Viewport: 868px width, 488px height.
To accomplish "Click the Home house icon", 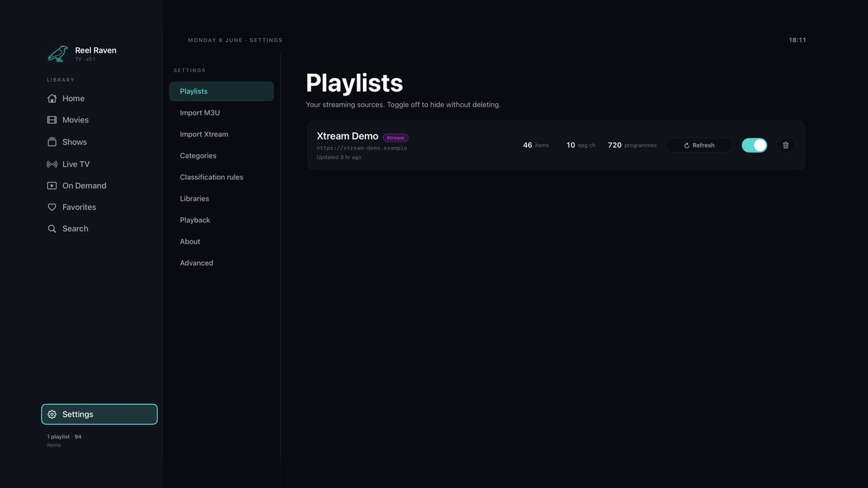I will 52,98.
